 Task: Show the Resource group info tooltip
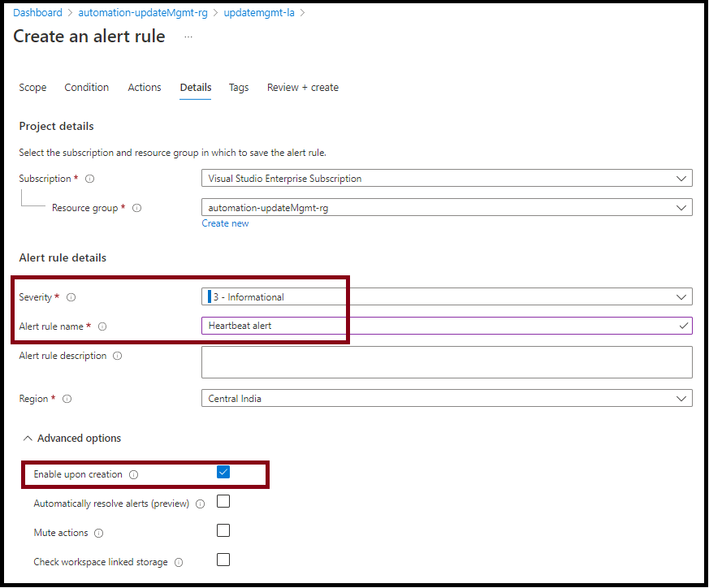(x=137, y=208)
